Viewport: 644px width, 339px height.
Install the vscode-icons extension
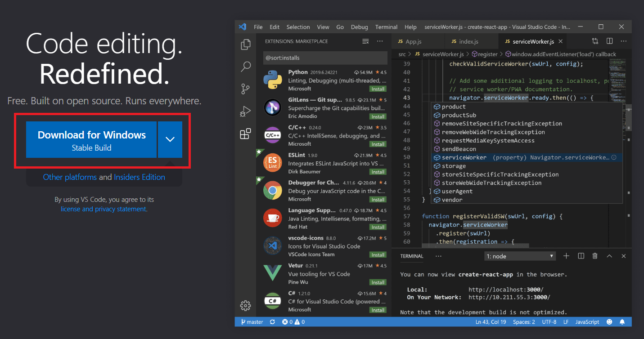(378, 255)
